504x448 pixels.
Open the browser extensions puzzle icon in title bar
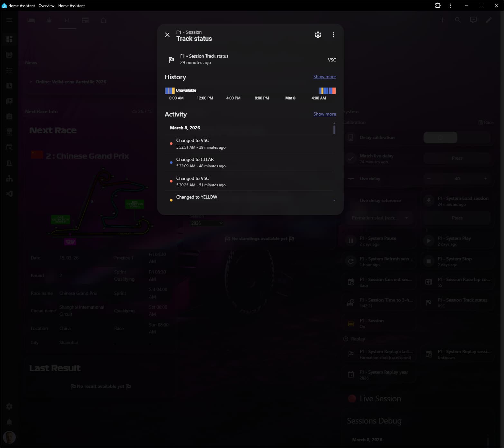(x=438, y=5)
